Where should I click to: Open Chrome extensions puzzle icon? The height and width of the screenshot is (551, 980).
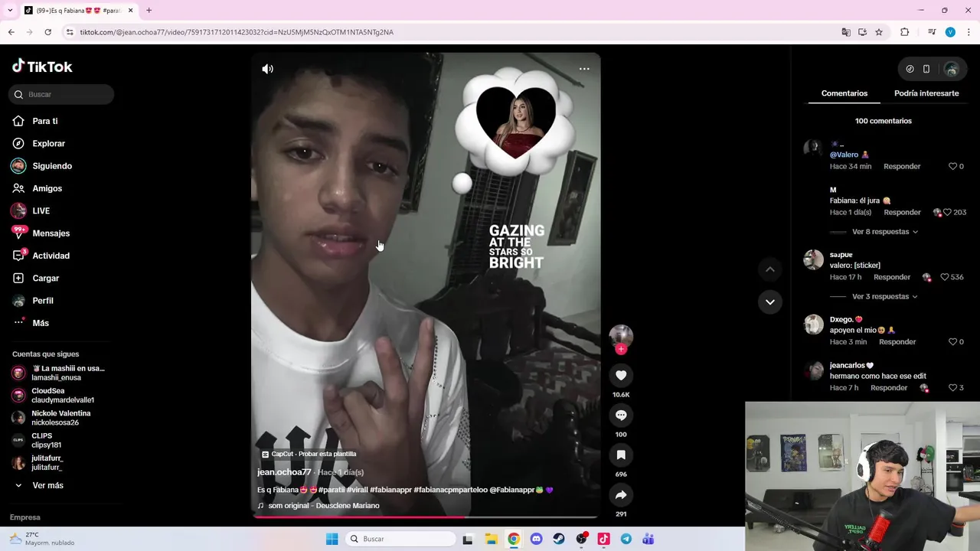point(904,32)
